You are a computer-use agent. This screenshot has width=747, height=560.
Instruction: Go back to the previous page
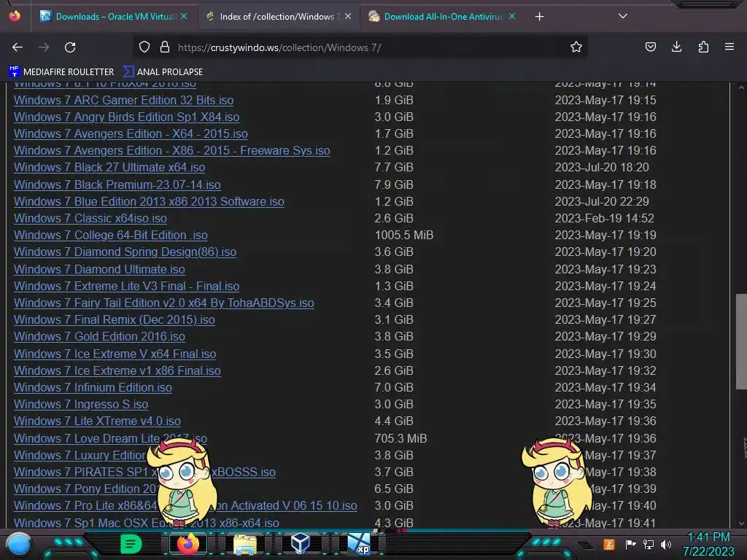(x=18, y=47)
